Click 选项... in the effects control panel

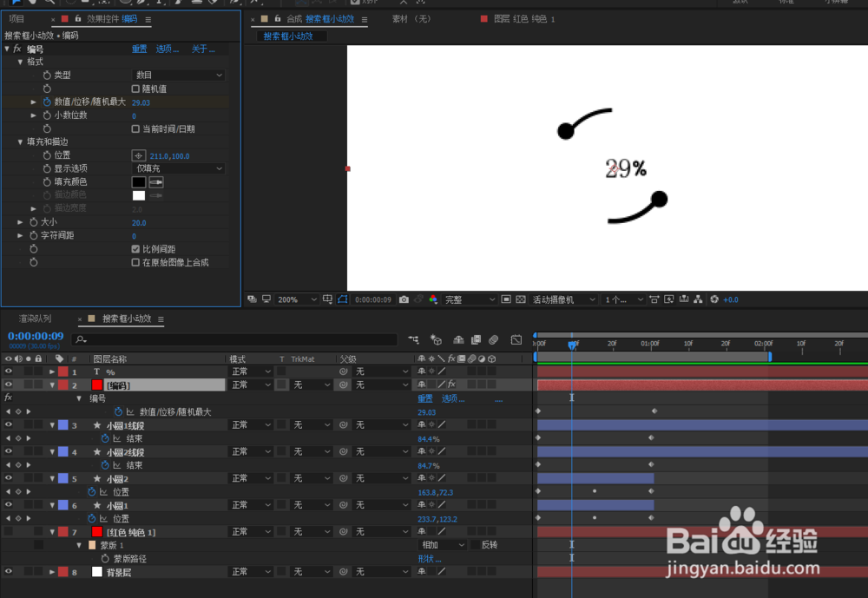click(168, 49)
